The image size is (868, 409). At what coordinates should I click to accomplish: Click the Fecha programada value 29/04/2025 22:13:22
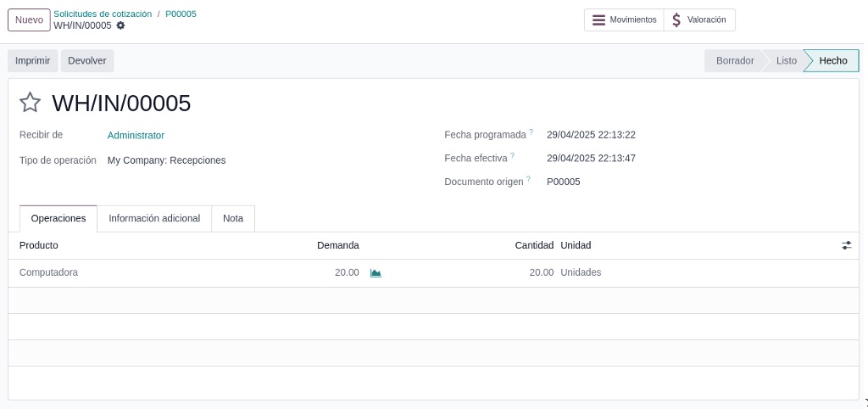(x=591, y=135)
